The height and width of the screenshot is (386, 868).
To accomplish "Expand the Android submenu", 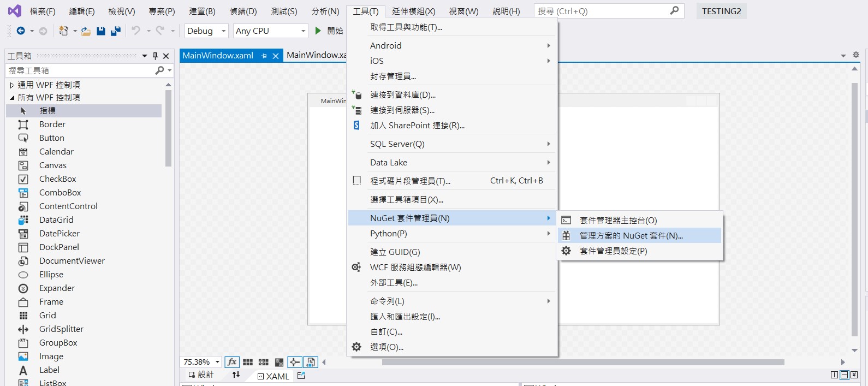I will click(452, 46).
